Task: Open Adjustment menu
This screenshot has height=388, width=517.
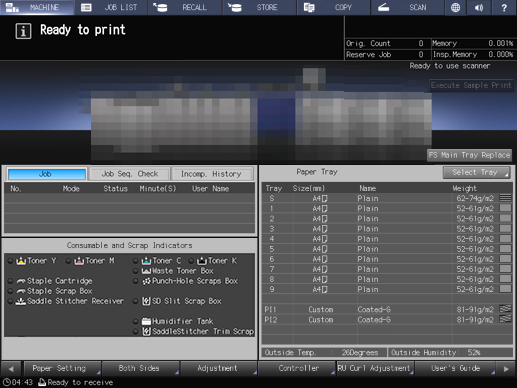Action: [218, 368]
